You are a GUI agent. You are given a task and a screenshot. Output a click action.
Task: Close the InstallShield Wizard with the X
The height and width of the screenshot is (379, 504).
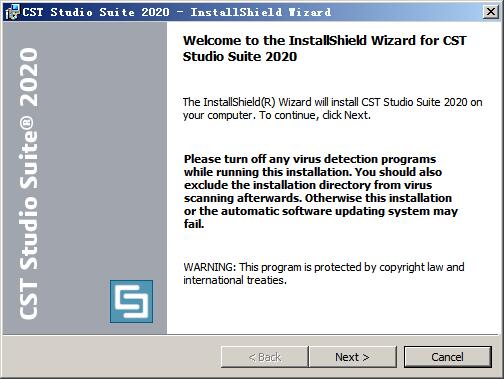tap(491, 12)
